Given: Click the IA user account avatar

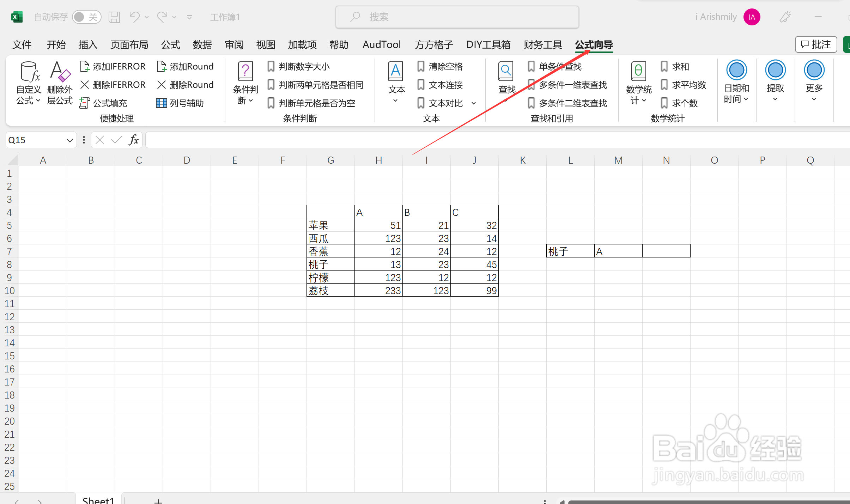Looking at the screenshot, I should tap(752, 17).
